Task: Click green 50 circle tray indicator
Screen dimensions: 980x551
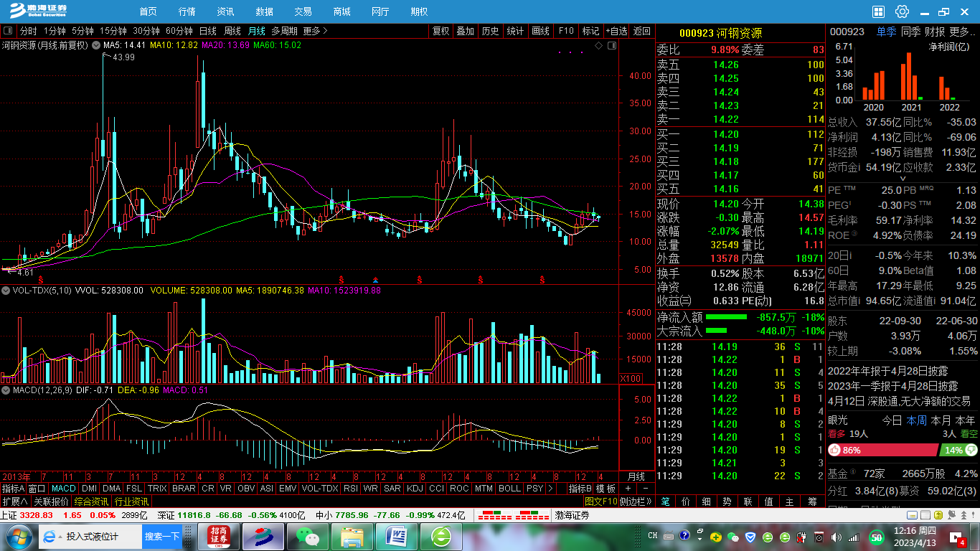Action: point(876,537)
